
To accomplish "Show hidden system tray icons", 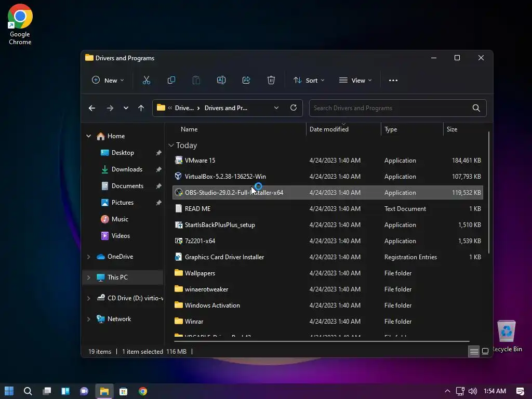I will click(x=447, y=391).
